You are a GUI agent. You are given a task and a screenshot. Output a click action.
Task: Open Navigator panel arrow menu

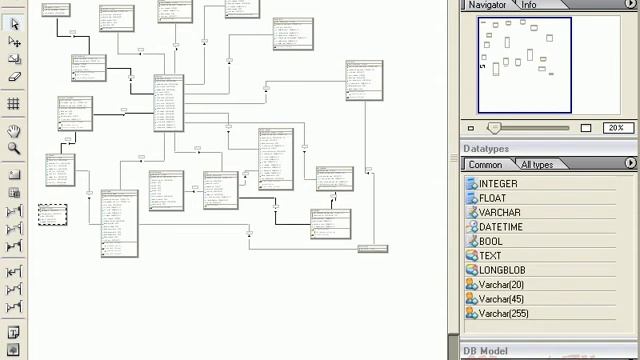(x=631, y=4)
